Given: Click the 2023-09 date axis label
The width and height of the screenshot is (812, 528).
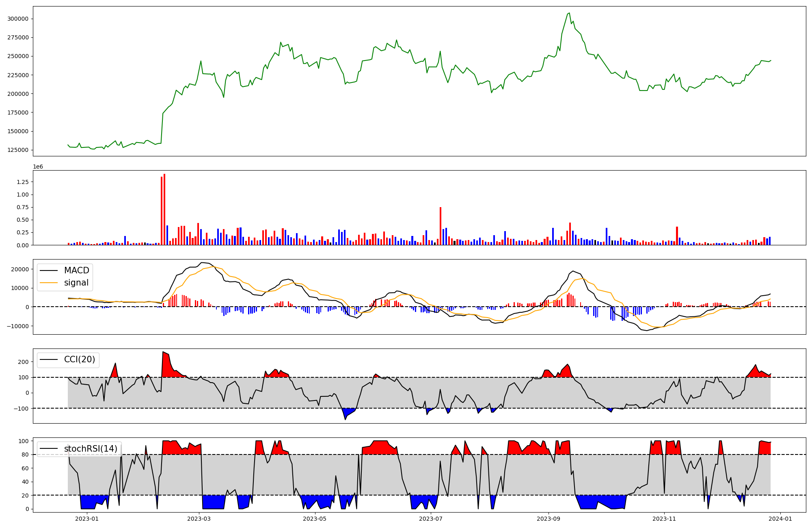Looking at the screenshot, I should pos(549,519).
